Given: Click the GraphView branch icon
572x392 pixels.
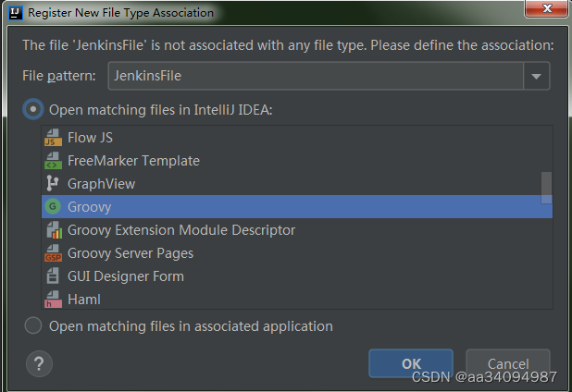Looking at the screenshot, I should tap(53, 184).
